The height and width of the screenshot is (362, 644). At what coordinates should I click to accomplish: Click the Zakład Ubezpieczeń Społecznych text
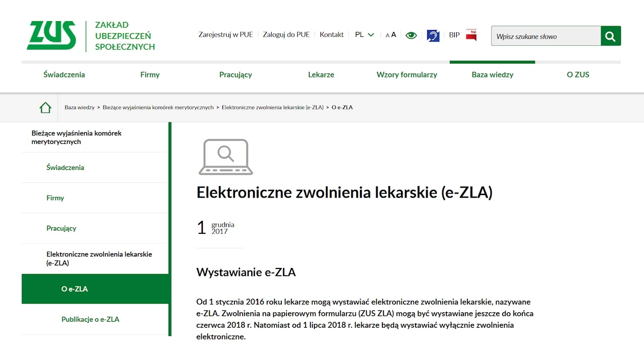[125, 36]
